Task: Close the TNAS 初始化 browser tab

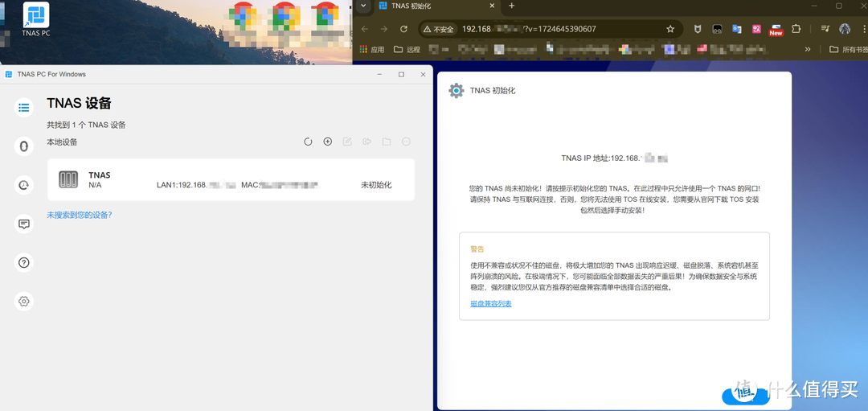Action: [x=493, y=6]
